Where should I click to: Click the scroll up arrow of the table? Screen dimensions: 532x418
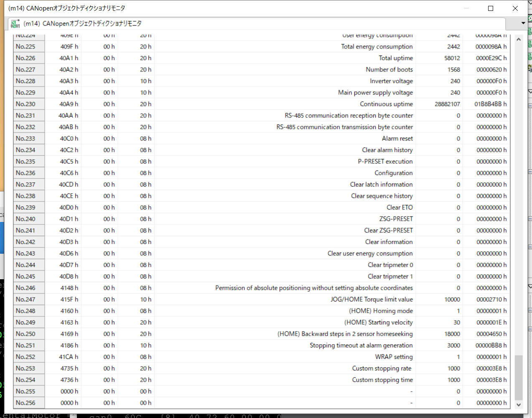[x=519, y=39]
